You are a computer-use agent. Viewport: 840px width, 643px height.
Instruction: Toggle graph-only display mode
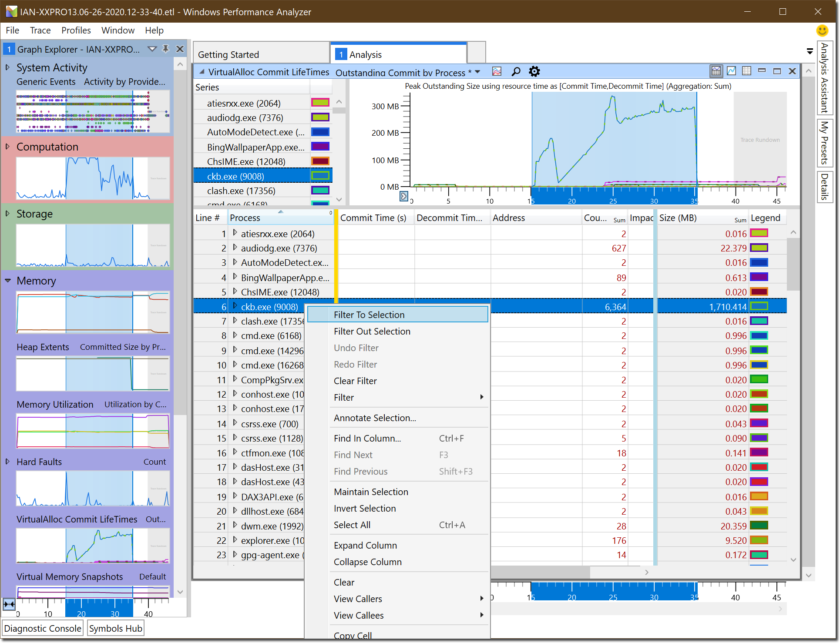731,71
